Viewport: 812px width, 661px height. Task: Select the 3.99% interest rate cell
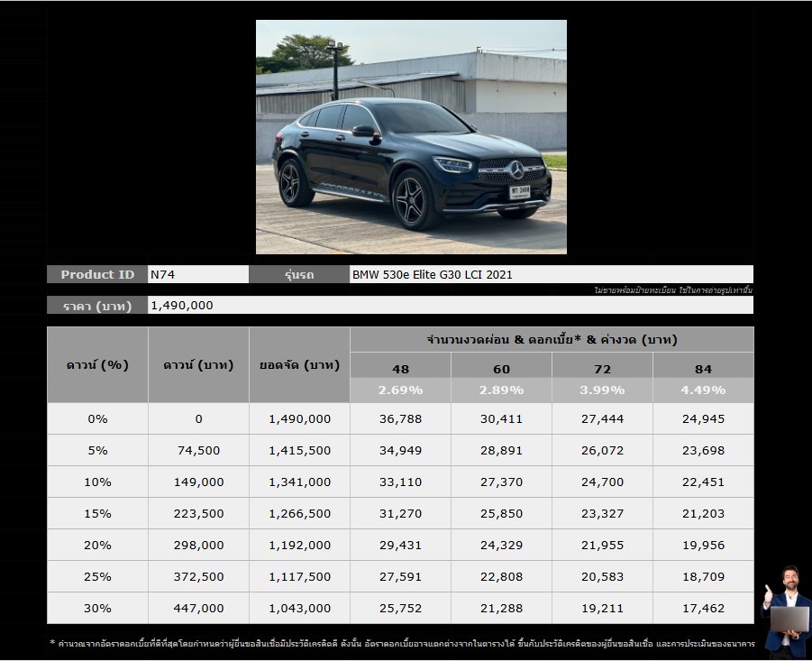click(602, 390)
